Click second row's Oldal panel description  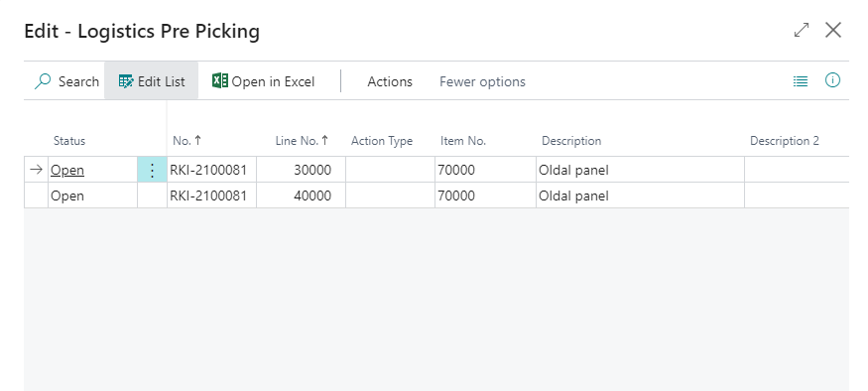(573, 195)
